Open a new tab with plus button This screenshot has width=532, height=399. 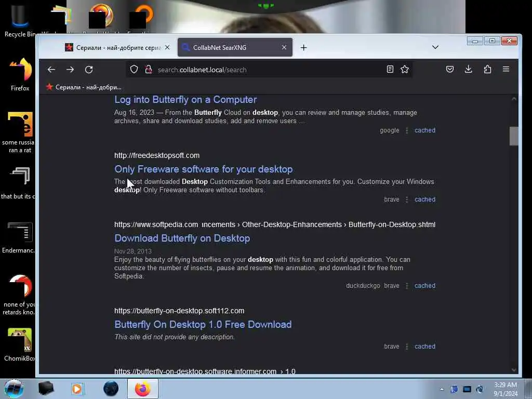[x=303, y=48]
